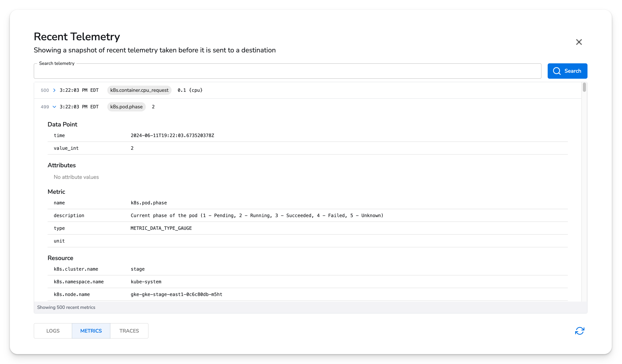Click the row number 499 label
This screenshot has width=622, height=364.
(45, 107)
